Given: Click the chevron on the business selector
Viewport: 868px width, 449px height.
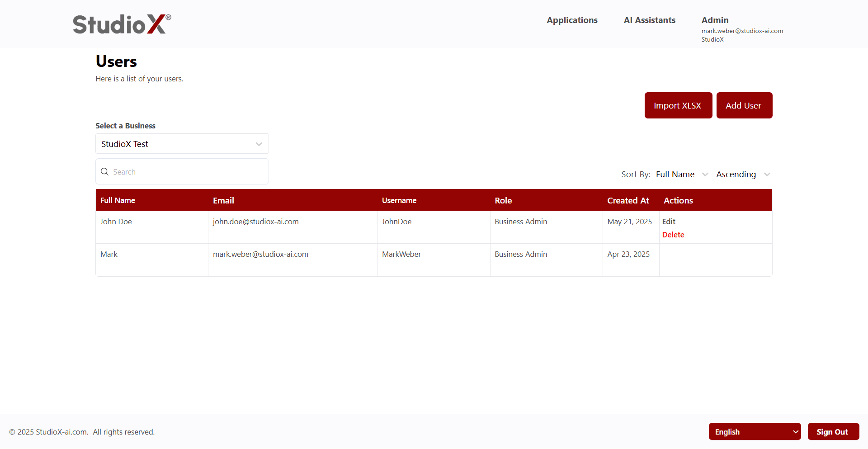Looking at the screenshot, I should click(259, 144).
